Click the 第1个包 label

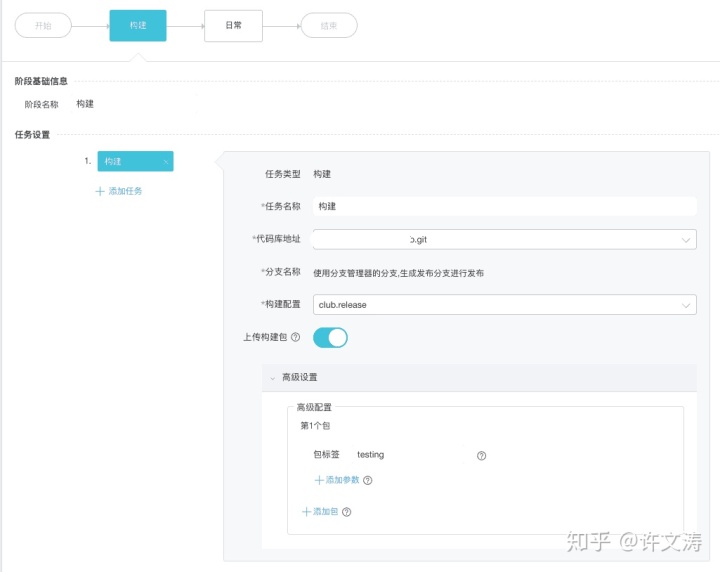coord(315,426)
